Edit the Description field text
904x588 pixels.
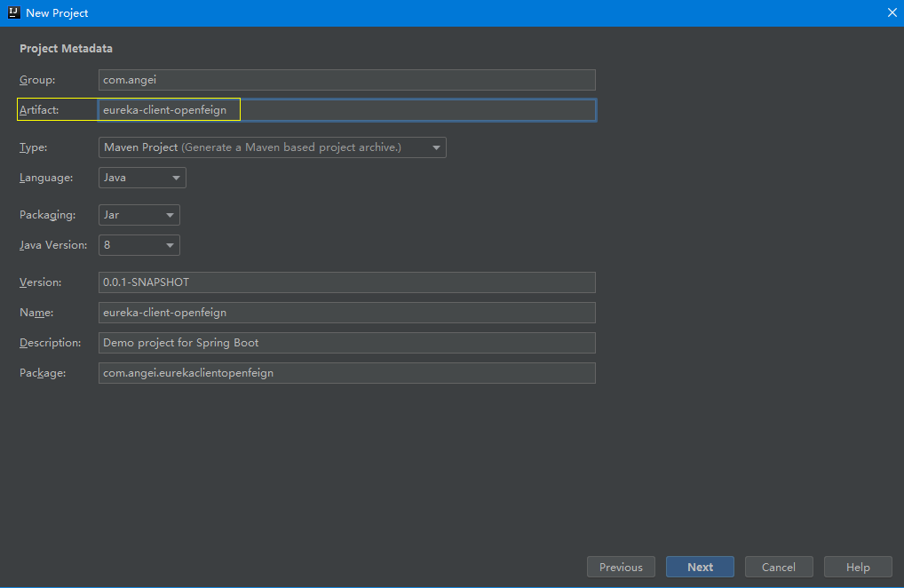click(x=346, y=343)
